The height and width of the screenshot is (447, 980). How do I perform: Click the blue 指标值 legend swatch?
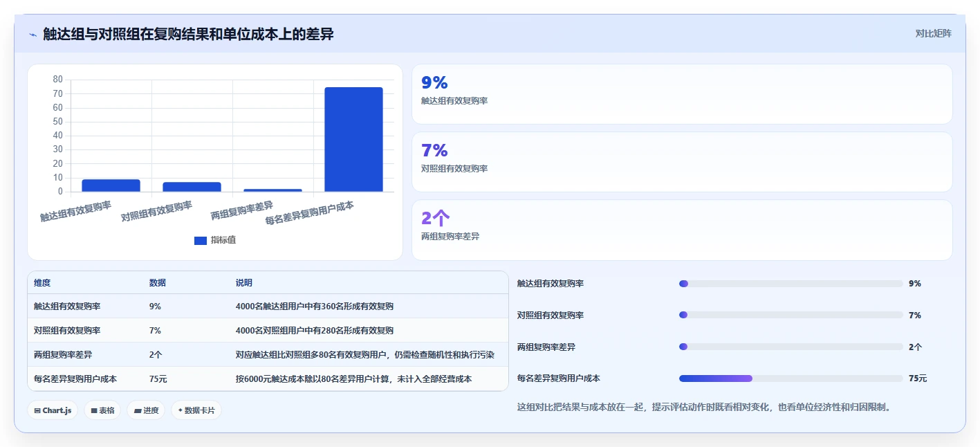pyautogui.click(x=201, y=240)
